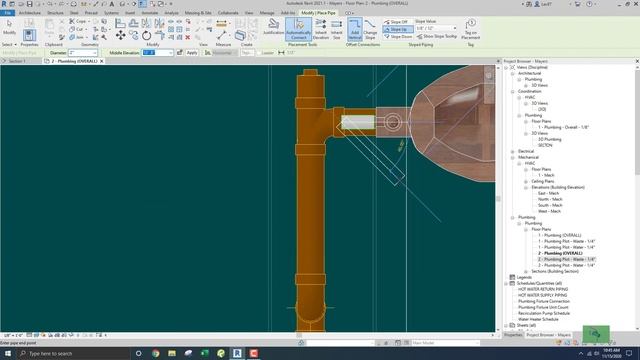Viewport: 640px width, 360px height.
Task: Switch to the Collaborate ribbon tab
Action: click(228, 13)
